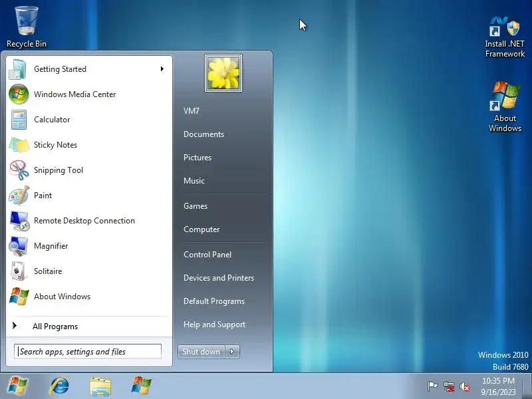Viewport: 532px width, 399px height.
Task: Click the Magnifier text label
Action: pyautogui.click(x=51, y=246)
